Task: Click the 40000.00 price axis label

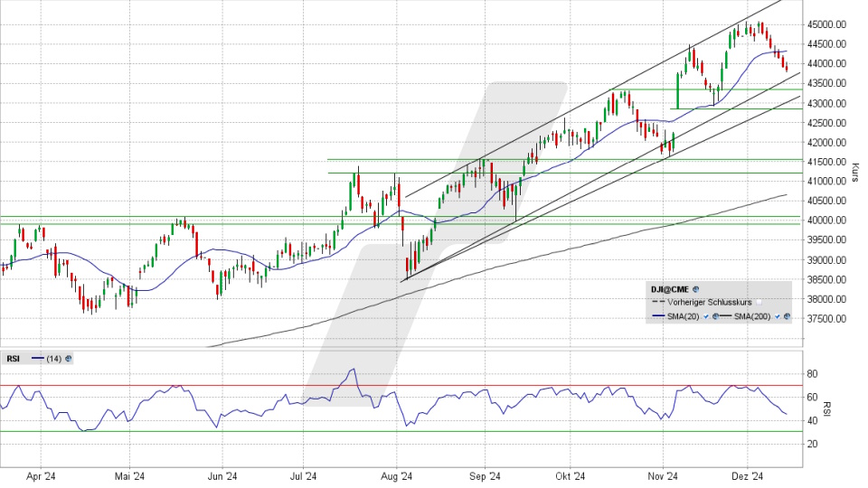Action: point(826,220)
